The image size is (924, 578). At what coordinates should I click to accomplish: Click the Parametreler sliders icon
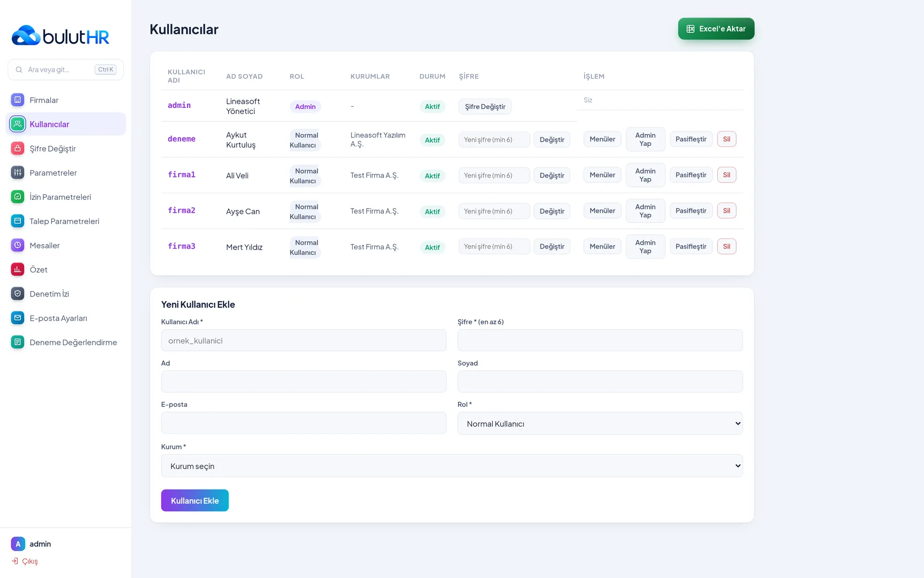pos(17,172)
